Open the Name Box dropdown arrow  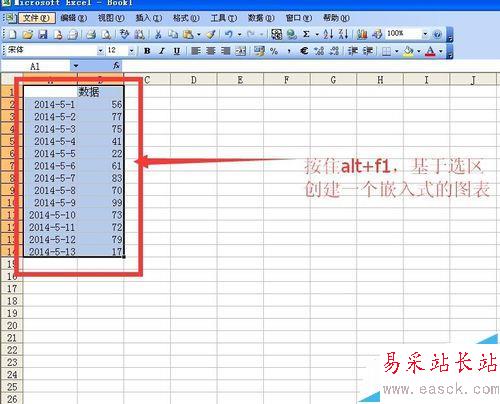76,66
